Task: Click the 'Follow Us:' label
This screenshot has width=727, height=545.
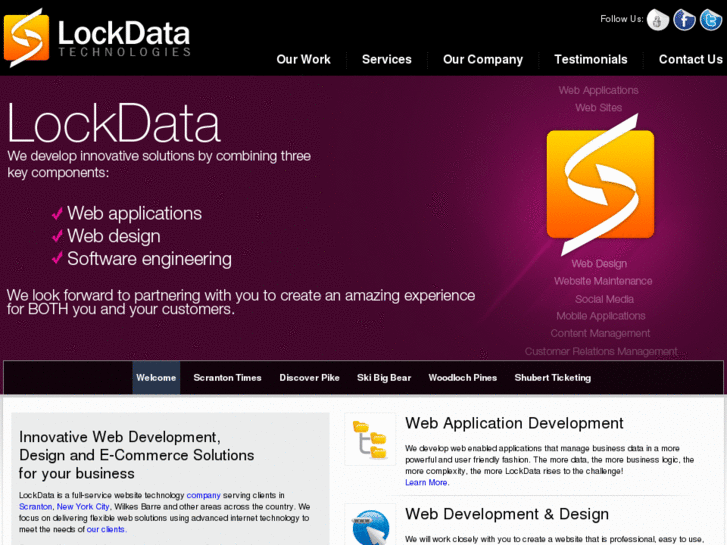Action: (622, 19)
